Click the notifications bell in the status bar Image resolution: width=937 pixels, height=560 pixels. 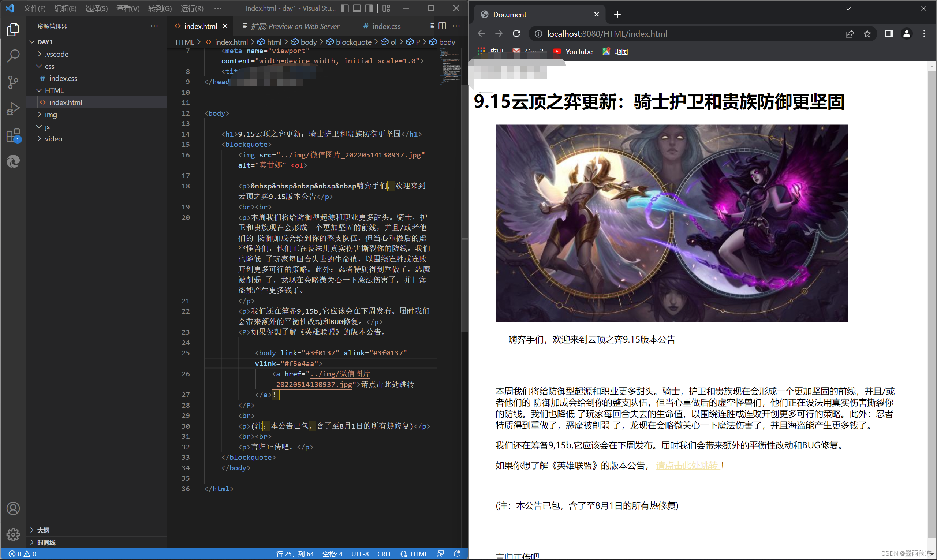(457, 553)
